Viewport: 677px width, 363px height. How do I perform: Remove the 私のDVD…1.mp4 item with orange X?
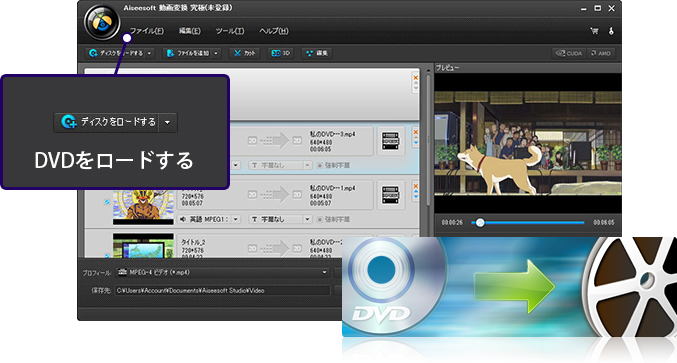click(x=416, y=186)
